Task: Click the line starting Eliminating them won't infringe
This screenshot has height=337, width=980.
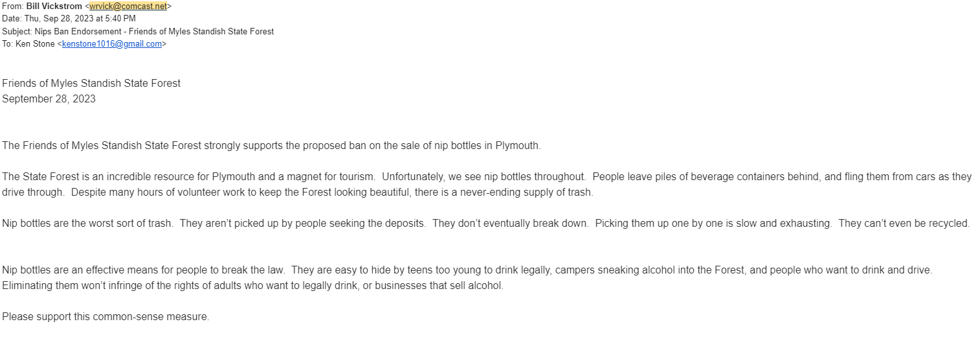Action: (252, 285)
